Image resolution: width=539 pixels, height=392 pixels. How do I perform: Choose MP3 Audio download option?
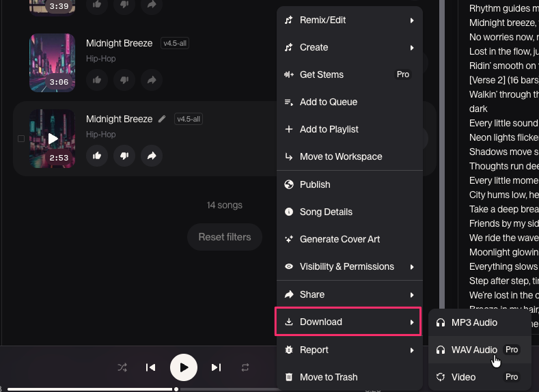(x=474, y=322)
